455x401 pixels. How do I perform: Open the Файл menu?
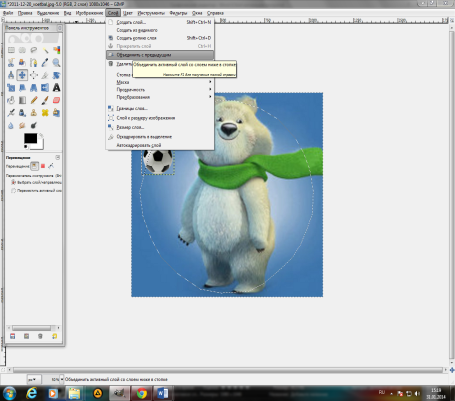8,13
